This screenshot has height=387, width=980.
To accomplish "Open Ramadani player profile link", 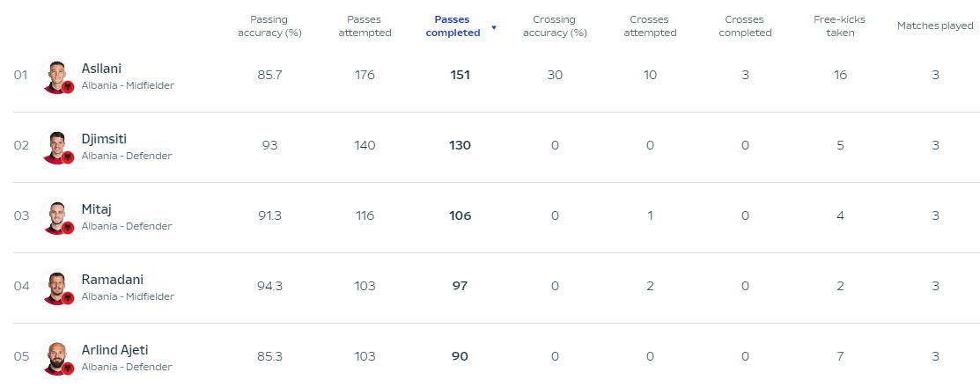I will [113, 280].
